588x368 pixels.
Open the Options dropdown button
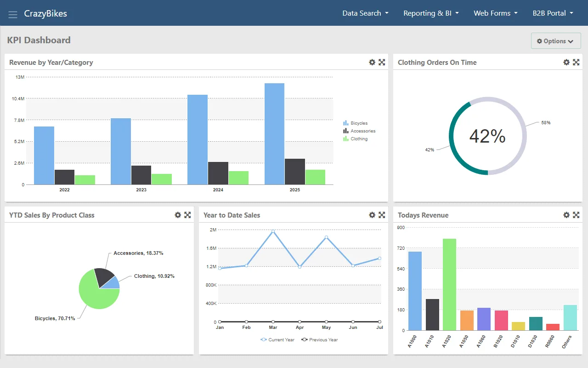click(556, 41)
